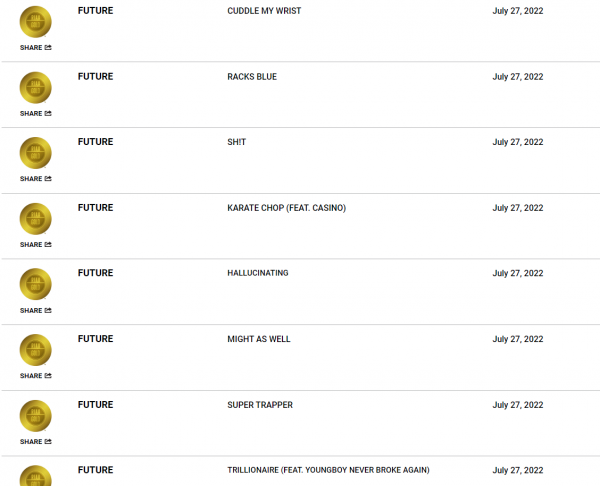This screenshot has height=486, width=600.
Task: Share the Cuddle My Wrist certification
Action: click(36, 47)
